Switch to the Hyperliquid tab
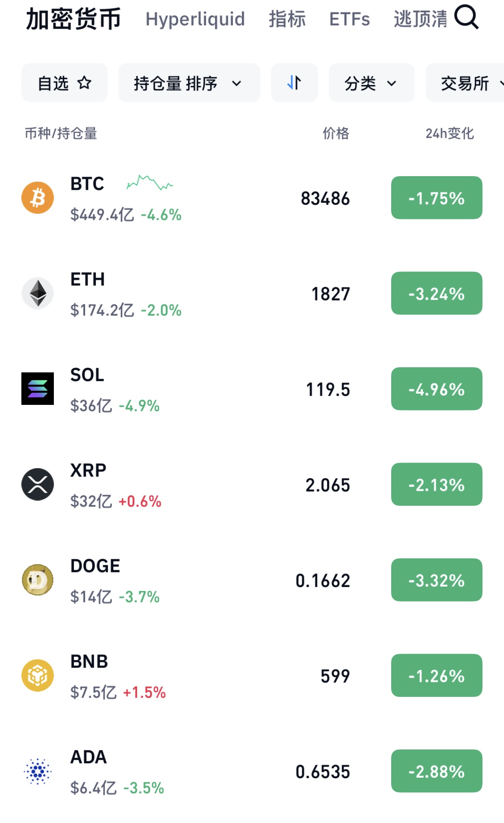The image size is (504, 823). point(195,19)
